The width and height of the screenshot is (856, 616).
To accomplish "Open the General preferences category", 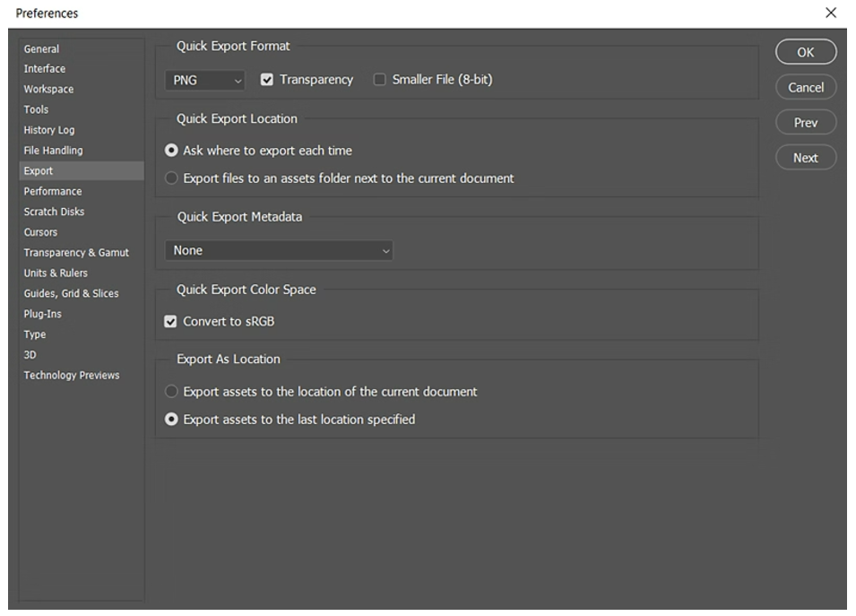I will (41, 48).
